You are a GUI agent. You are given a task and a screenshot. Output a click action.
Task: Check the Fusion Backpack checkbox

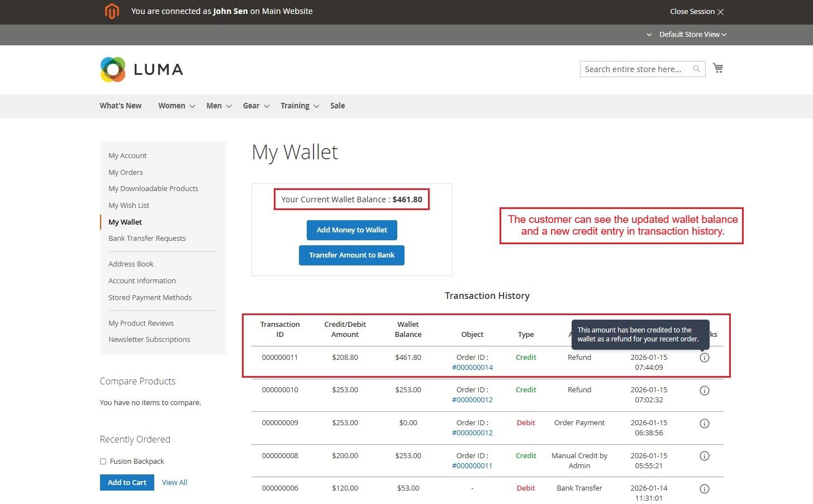coord(103,462)
